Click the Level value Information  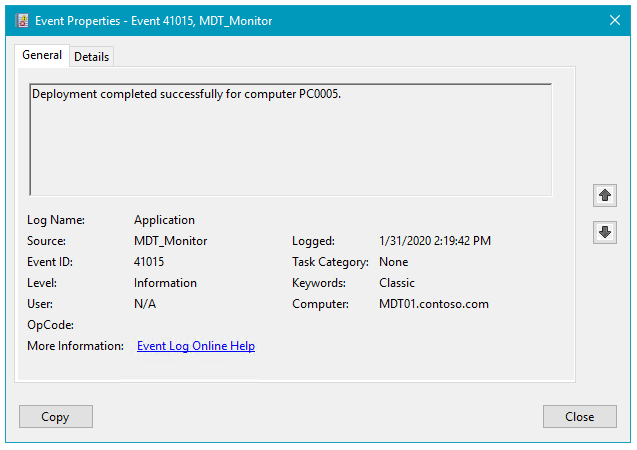tap(165, 283)
